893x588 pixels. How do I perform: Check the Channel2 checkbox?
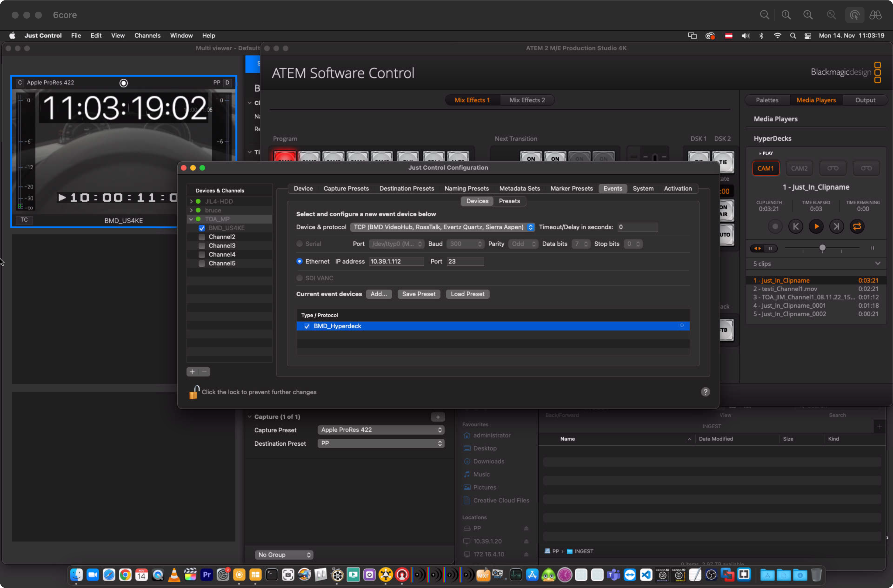click(x=201, y=237)
